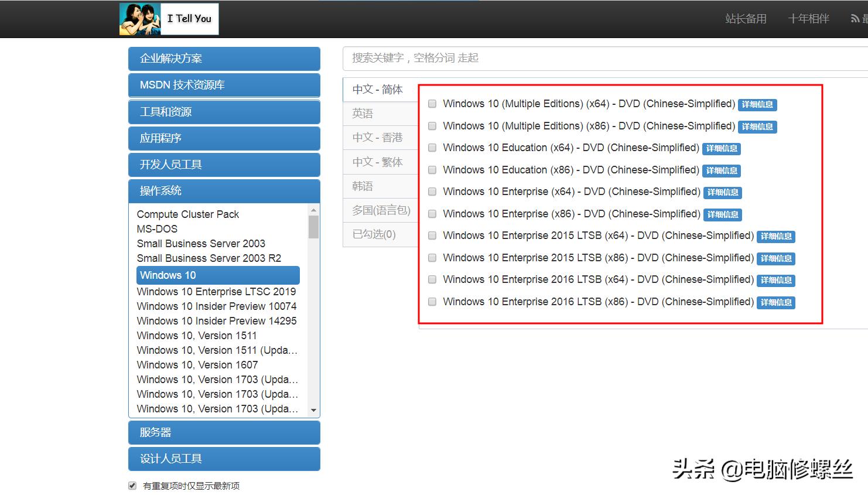Tick Enterprise 2016 LTSB (x86) checkbox
The image size is (868, 495).
pos(432,302)
